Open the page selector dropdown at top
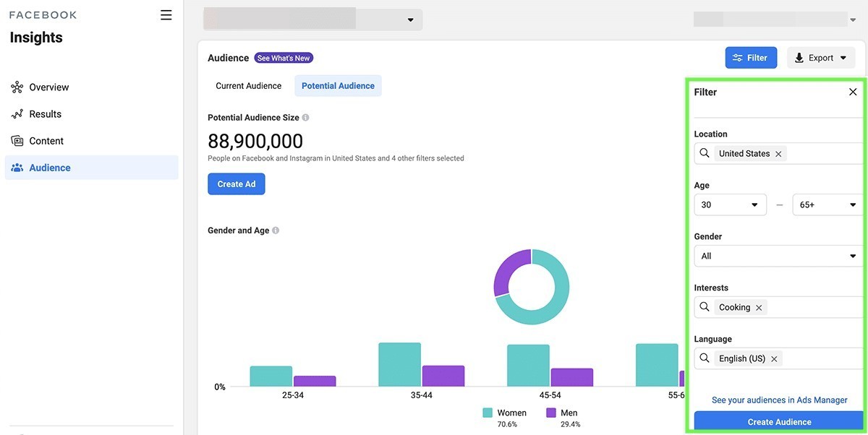This screenshot has width=868, height=435. click(x=313, y=20)
